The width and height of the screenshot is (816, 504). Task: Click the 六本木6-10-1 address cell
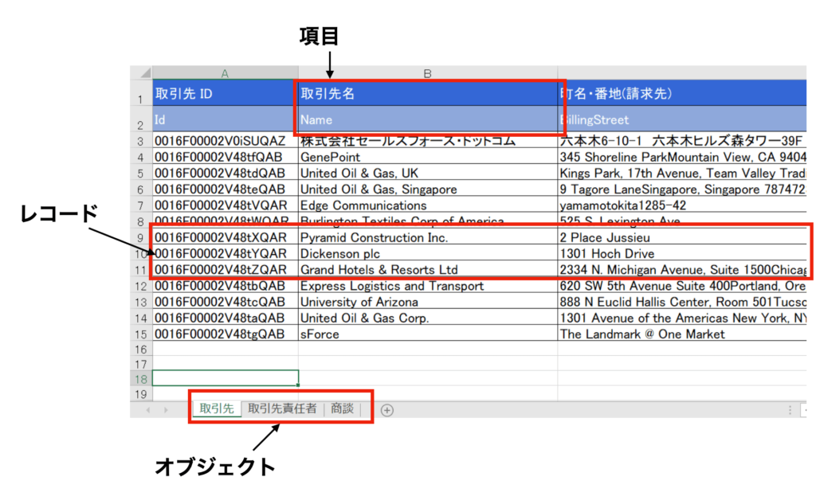(682, 140)
